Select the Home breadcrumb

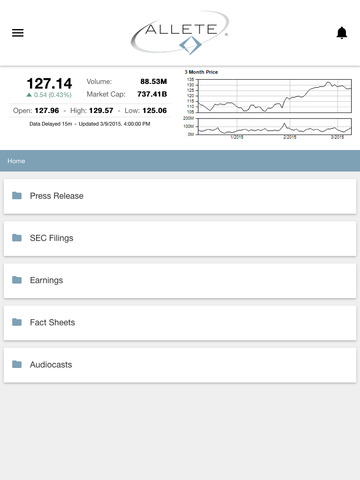click(16, 161)
